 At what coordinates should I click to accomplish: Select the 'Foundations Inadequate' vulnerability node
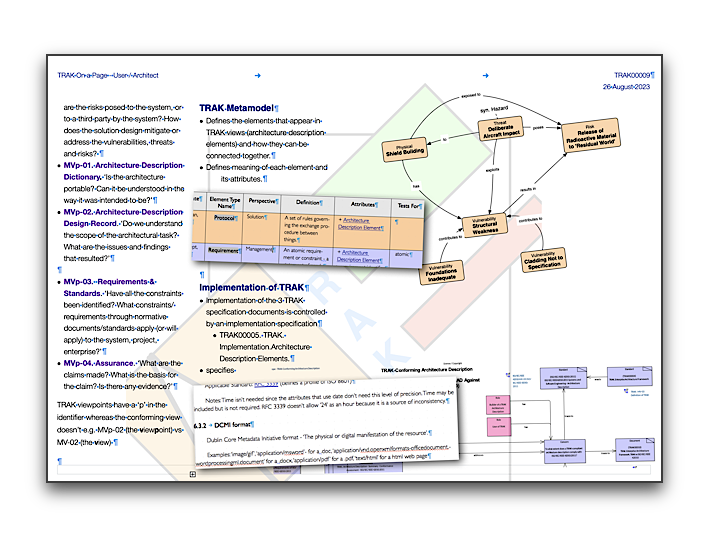click(441, 272)
